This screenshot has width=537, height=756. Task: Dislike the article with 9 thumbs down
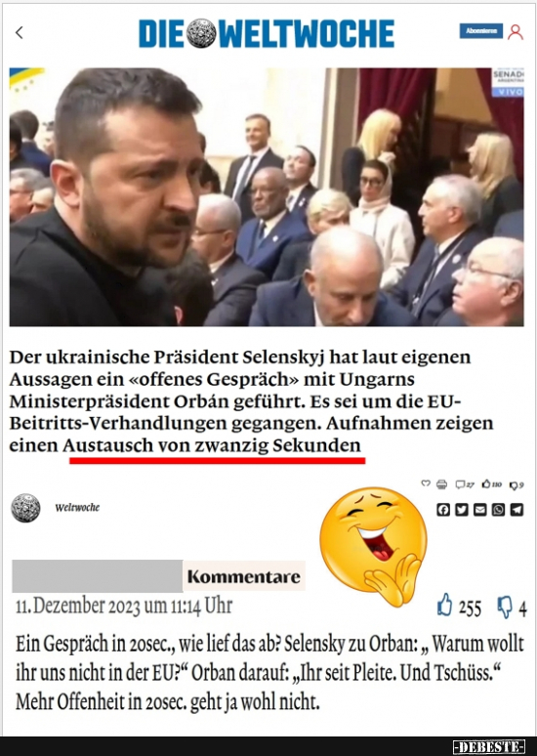point(516,485)
